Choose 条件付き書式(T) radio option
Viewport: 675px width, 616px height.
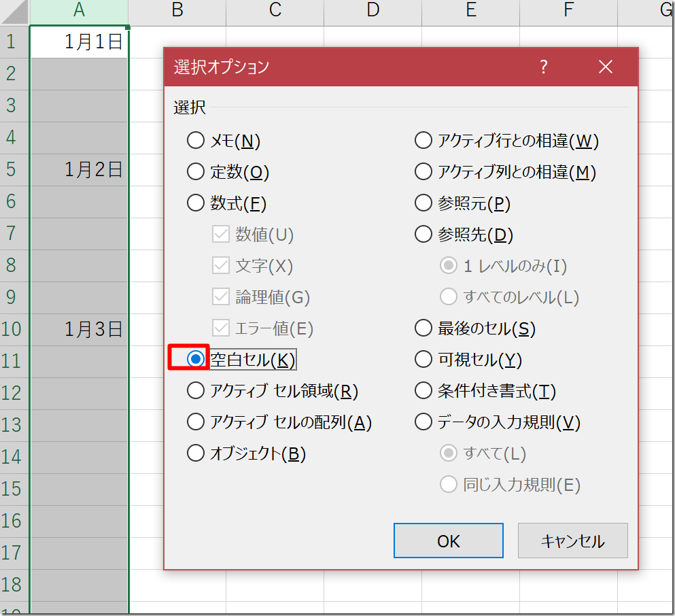pyautogui.click(x=423, y=391)
